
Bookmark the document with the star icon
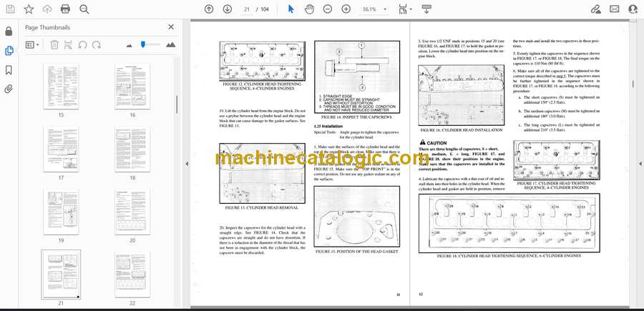click(29, 9)
